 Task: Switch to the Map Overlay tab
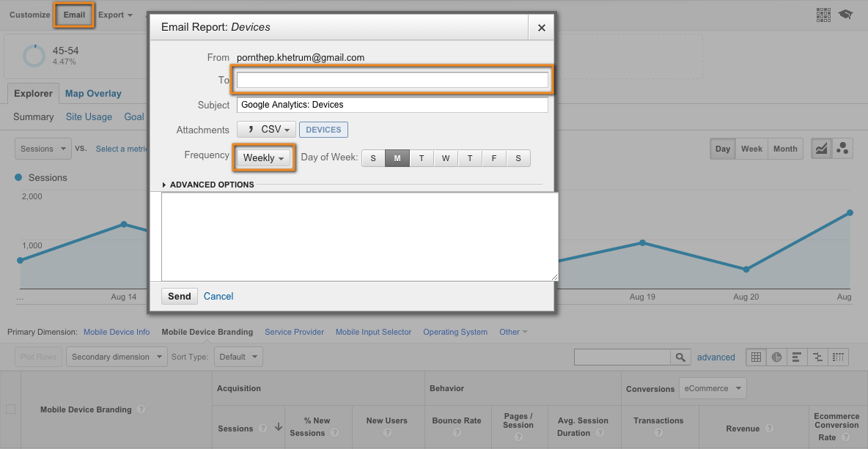(x=93, y=94)
